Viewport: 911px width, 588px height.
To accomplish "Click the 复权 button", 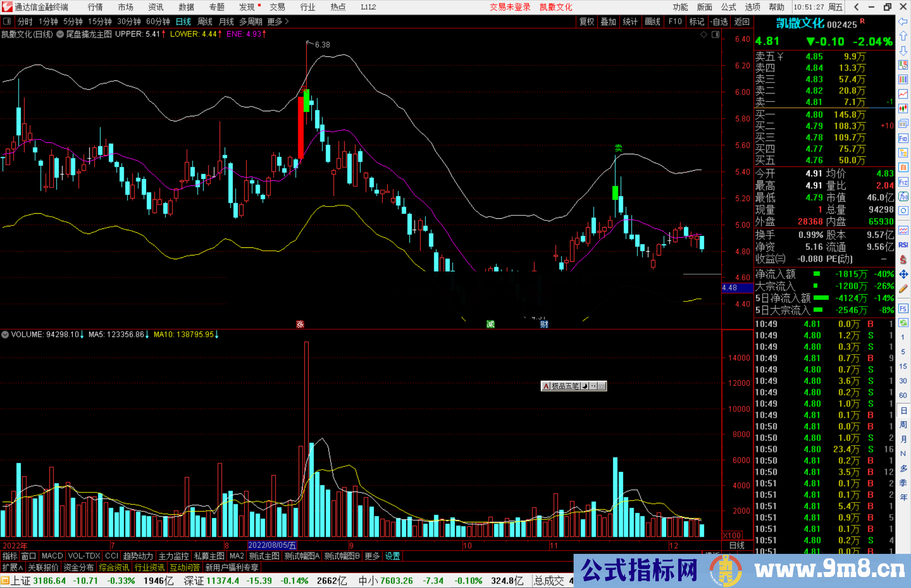I will (x=587, y=21).
